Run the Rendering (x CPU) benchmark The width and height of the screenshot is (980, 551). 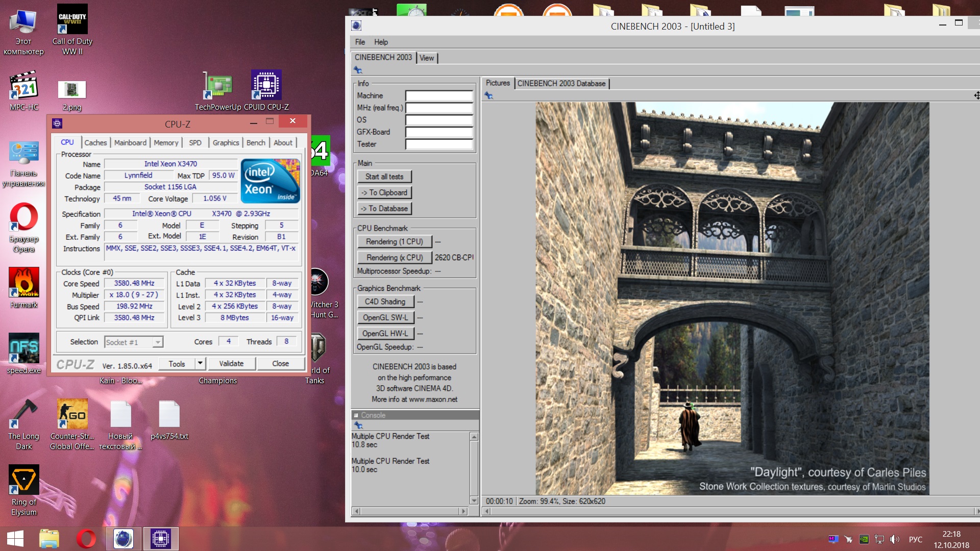pos(394,258)
